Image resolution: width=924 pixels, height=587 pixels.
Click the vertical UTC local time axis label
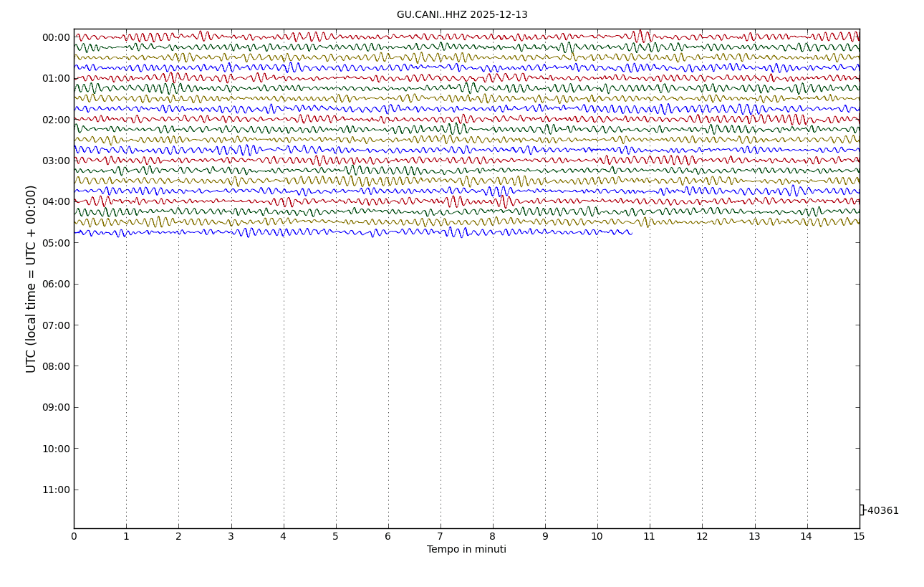[32, 279]
